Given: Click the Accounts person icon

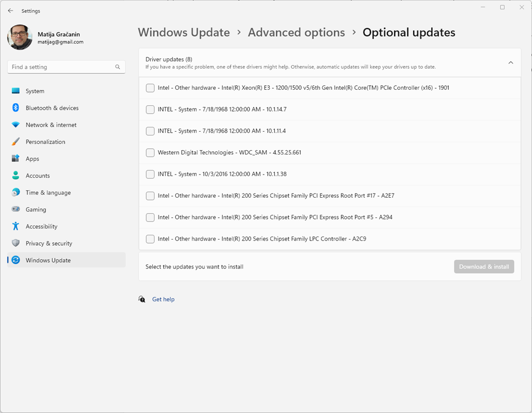Looking at the screenshot, I should coord(15,176).
